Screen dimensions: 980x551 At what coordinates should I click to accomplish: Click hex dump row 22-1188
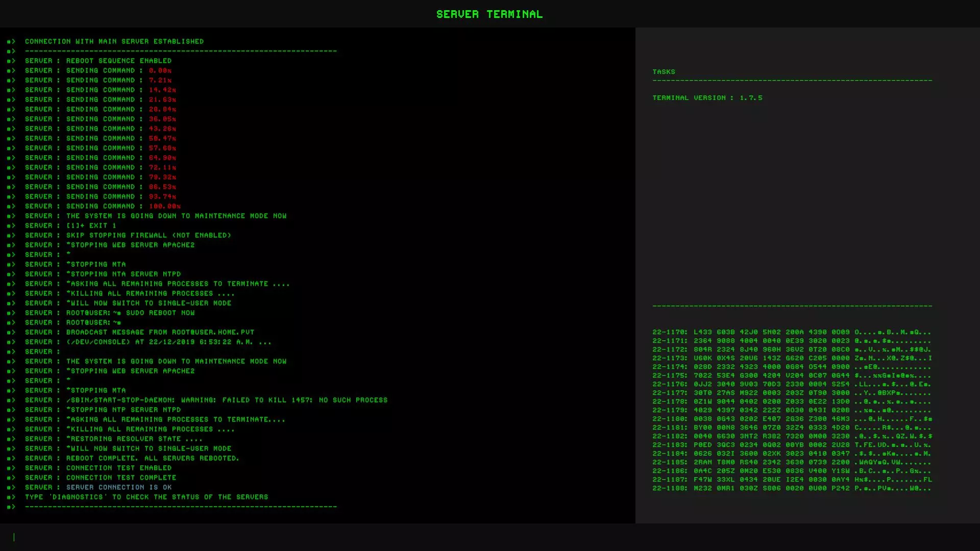[791, 488]
